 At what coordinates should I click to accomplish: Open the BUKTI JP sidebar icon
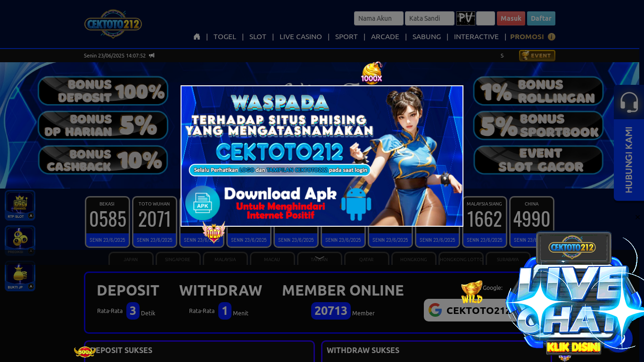tap(20, 276)
